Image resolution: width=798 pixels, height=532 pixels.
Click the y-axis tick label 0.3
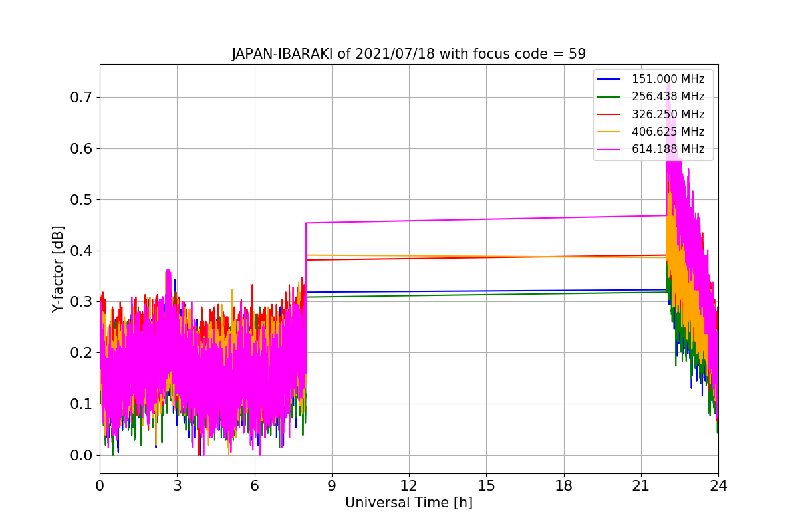click(80, 302)
